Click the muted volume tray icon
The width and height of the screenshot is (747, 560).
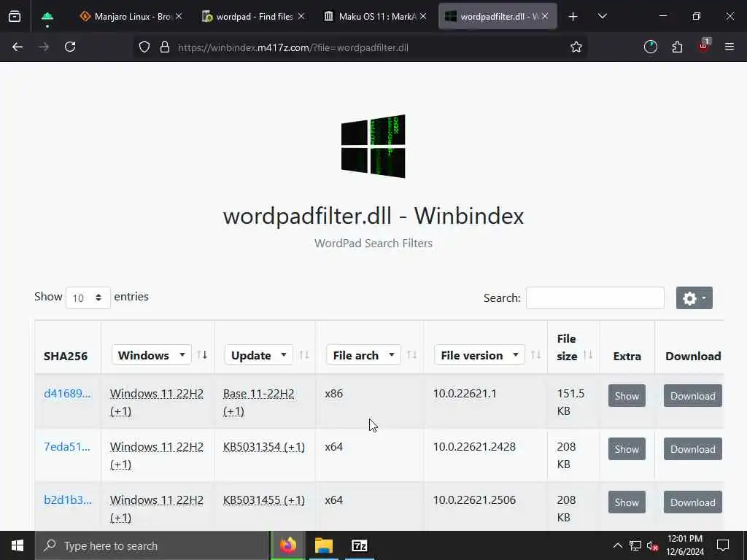pyautogui.click(x=653, y=545)
